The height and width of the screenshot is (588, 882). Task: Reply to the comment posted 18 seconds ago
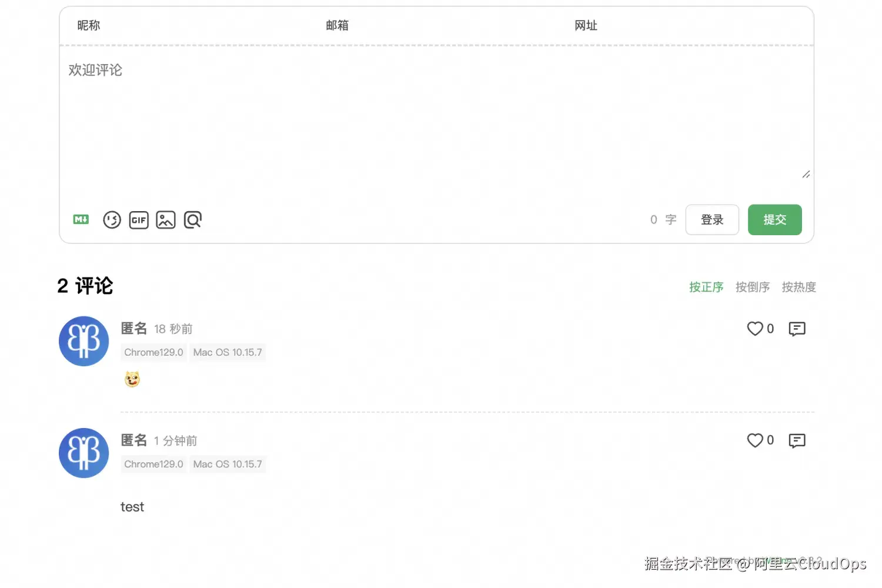[x=797, y=329]
